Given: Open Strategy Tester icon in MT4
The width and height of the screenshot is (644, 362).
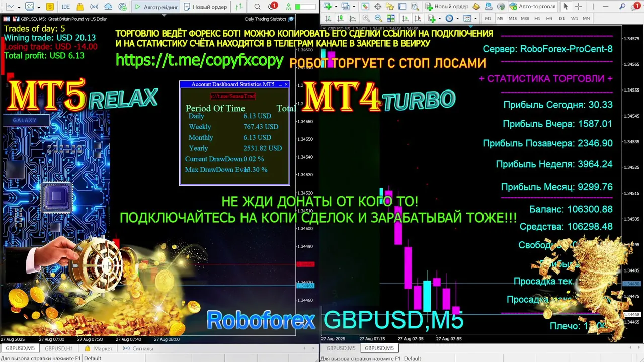Looking at the screenshot, I should pyautogui.click(x=415, y=7).
